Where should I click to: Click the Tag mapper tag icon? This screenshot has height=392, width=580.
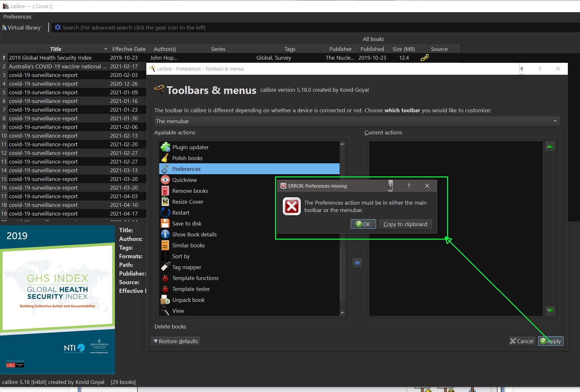tap(165, 267)
